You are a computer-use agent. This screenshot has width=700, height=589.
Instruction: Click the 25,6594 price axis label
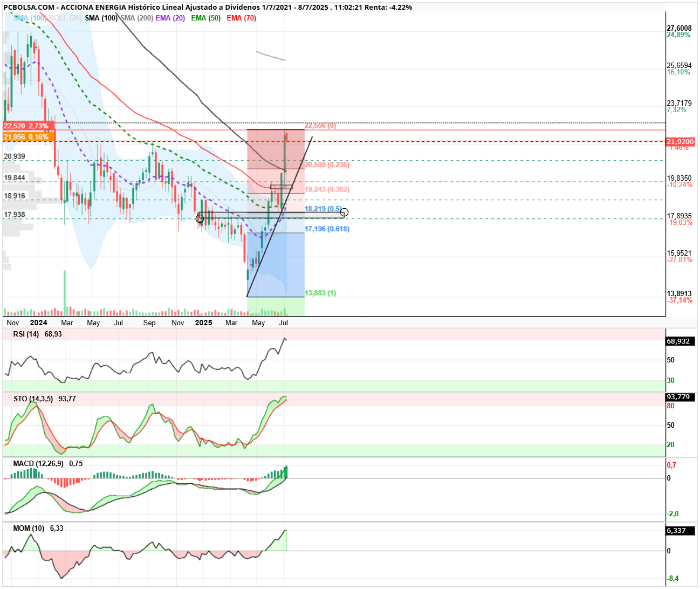[679, 65]
